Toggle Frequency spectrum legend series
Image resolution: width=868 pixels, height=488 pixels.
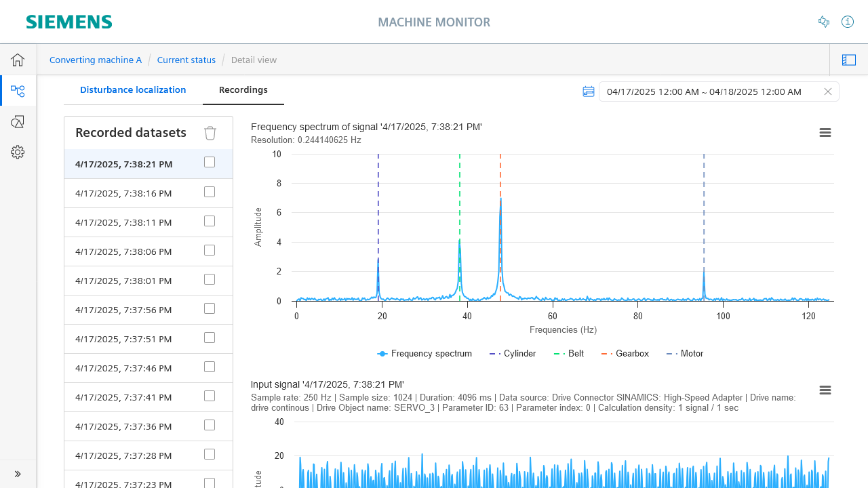(x=425, y=354)
